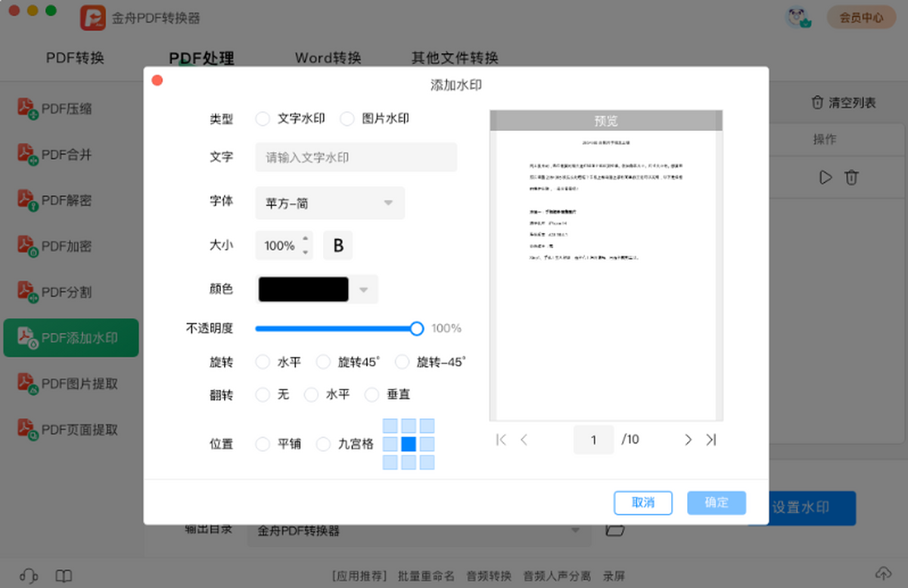Click the bold B button
The width and height of the screenshot is (908, 588).
tap(338, 246)
